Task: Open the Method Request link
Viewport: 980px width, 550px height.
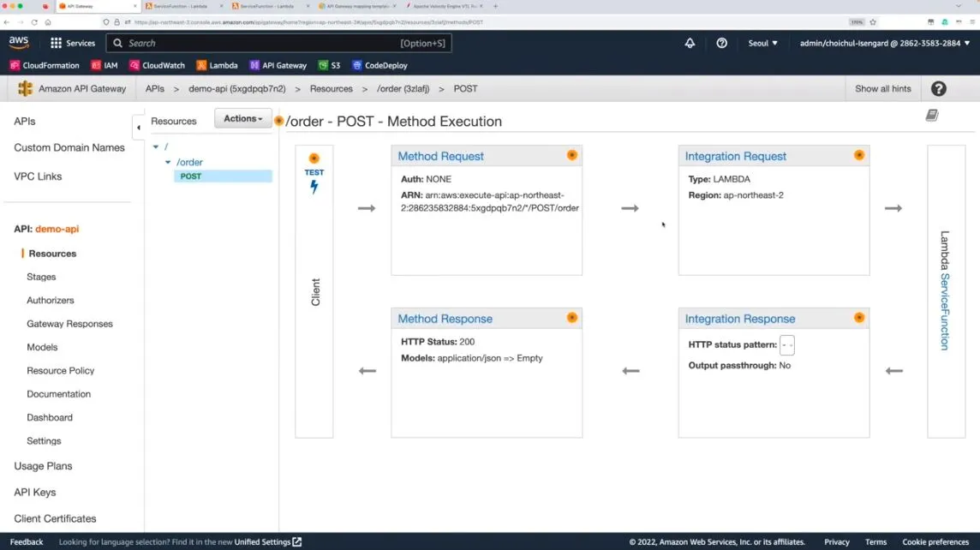Action: [440, 156]
